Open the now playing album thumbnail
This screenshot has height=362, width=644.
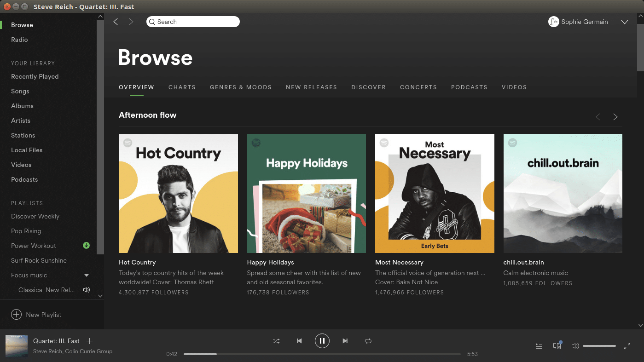click(x=16, y=345)
